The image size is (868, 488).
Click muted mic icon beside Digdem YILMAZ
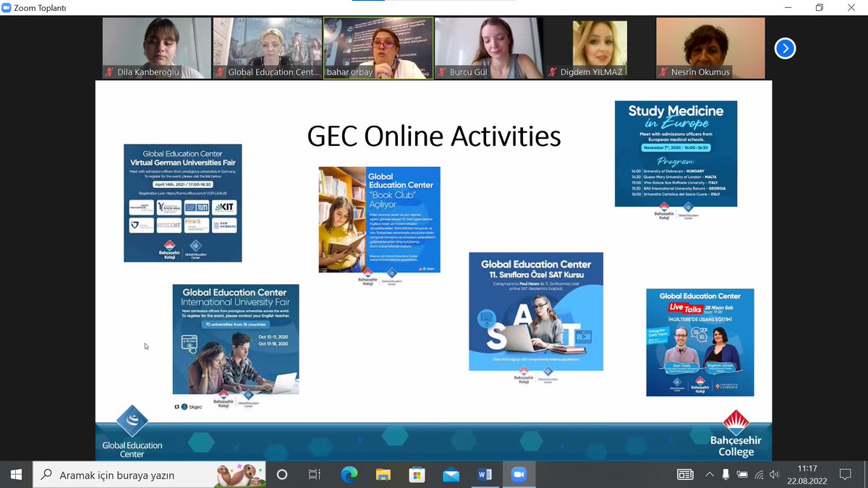point(552,72)
